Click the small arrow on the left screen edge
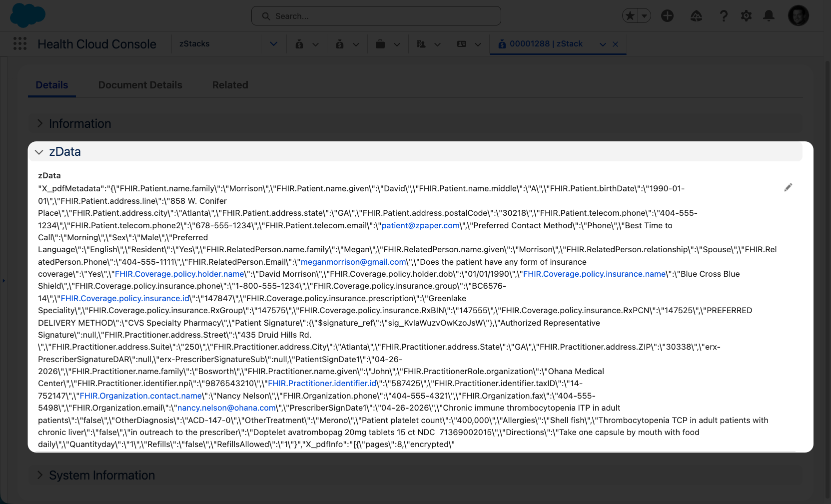This screenshot has height=504, width=831. tap(3, 281)
